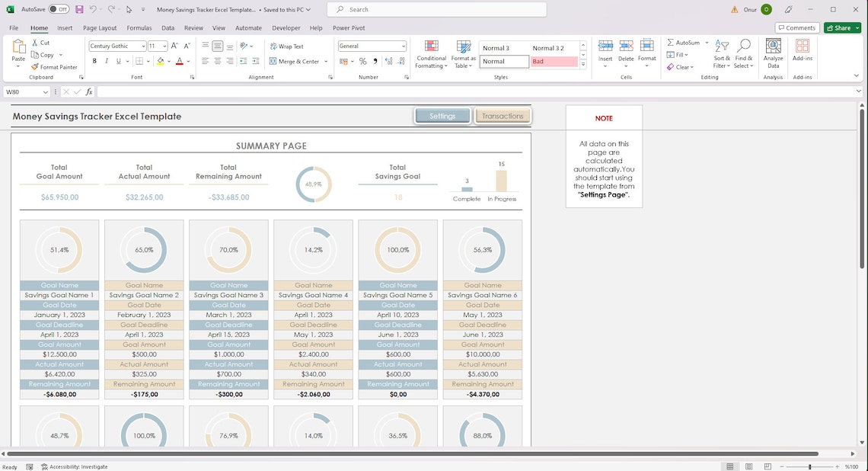868x471 pixels.
Task: Click the Share button
Action: (x=841, y=27)
